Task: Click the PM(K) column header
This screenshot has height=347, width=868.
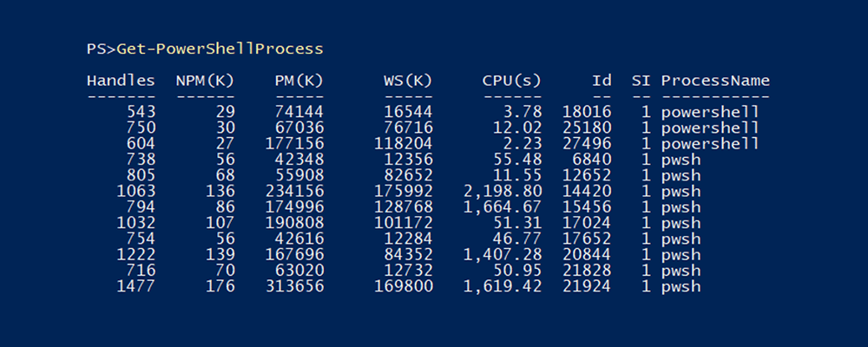Action: pyautogui.click(x=299, y=81)
